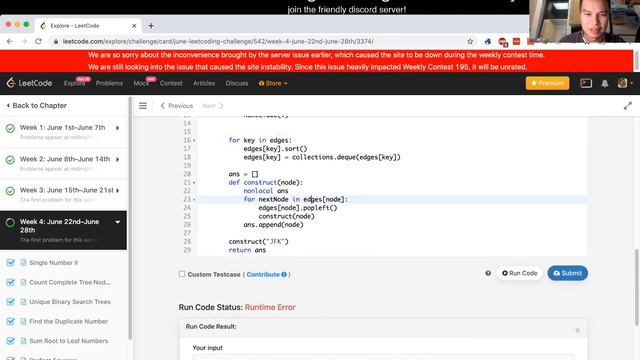Open the user avatar menu
This screenshot has width=640, height=360.
point(624,83)
